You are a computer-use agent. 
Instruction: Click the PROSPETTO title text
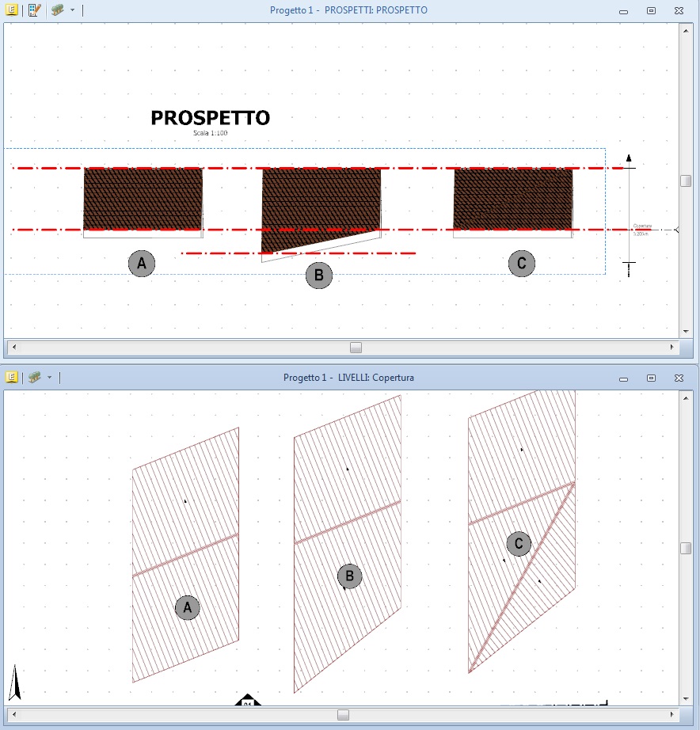pos(210,118)
